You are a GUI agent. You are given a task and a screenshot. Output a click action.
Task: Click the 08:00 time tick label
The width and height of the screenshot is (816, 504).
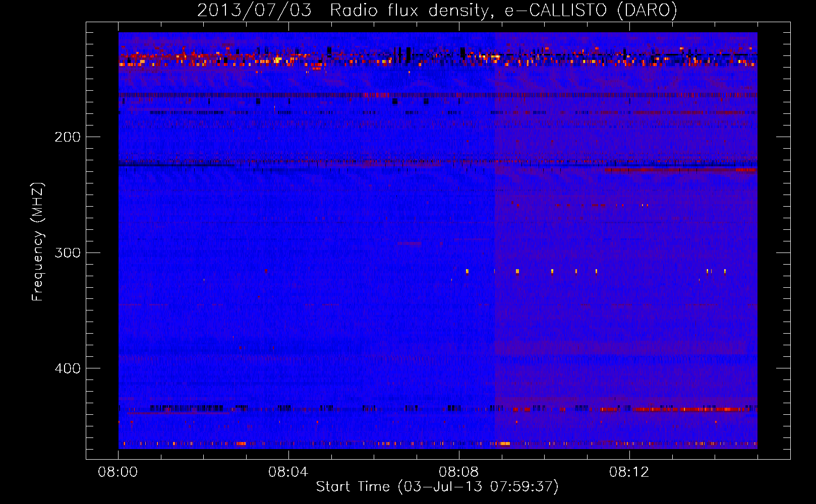coord(118,472)
